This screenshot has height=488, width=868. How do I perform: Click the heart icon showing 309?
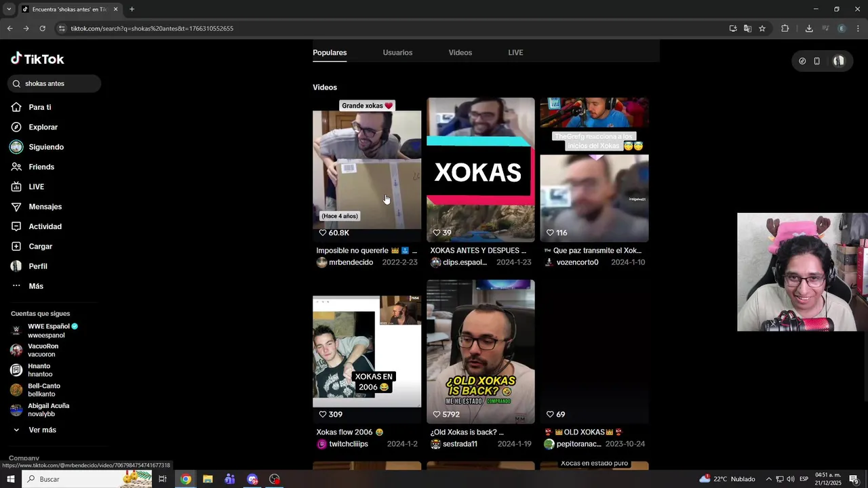323,414
